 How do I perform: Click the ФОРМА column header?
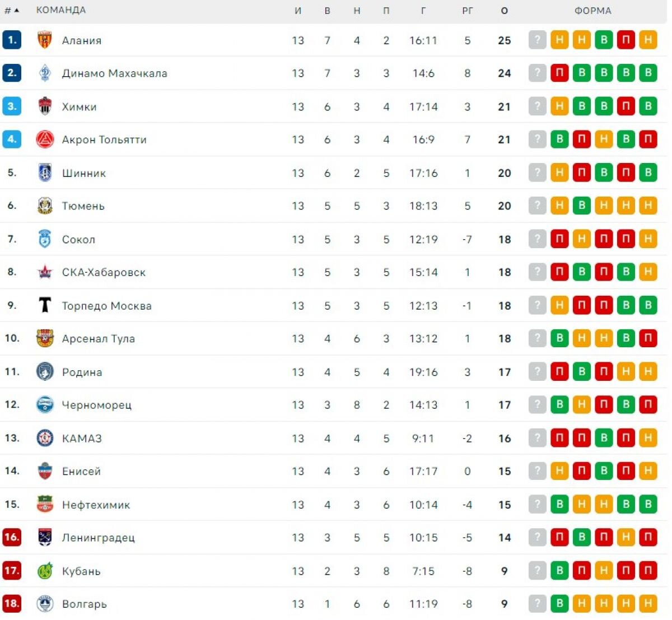click(x=592, y=10)
